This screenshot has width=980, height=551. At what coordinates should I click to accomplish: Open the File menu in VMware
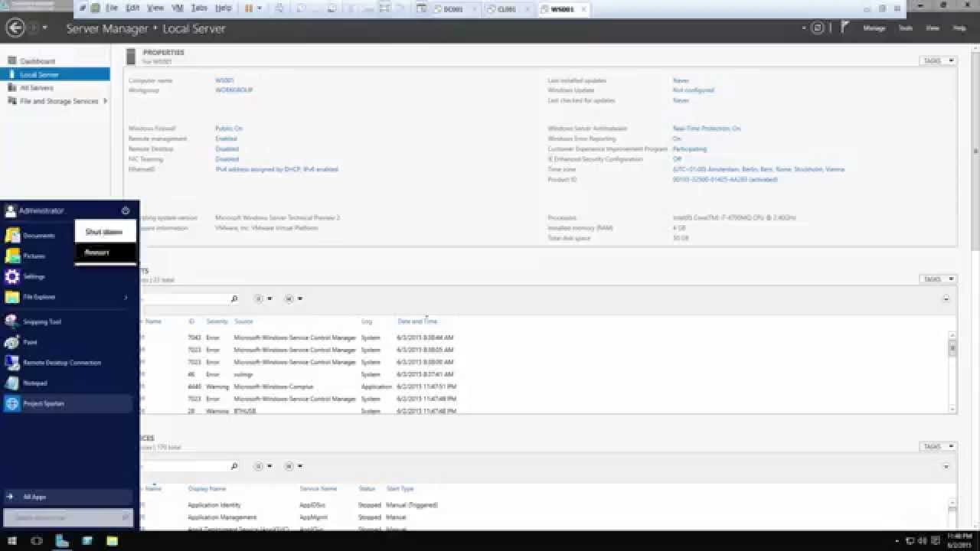point(112,8)
